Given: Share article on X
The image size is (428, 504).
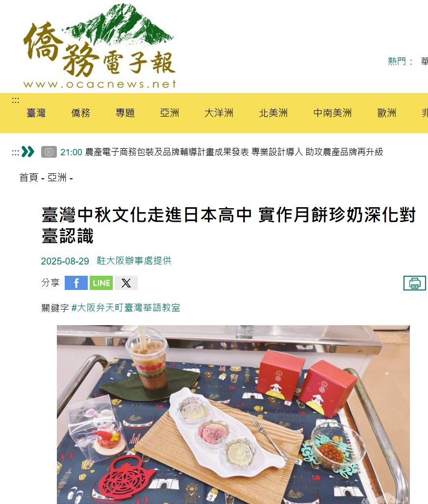Looking at the screenshot, I should [126, 283].
